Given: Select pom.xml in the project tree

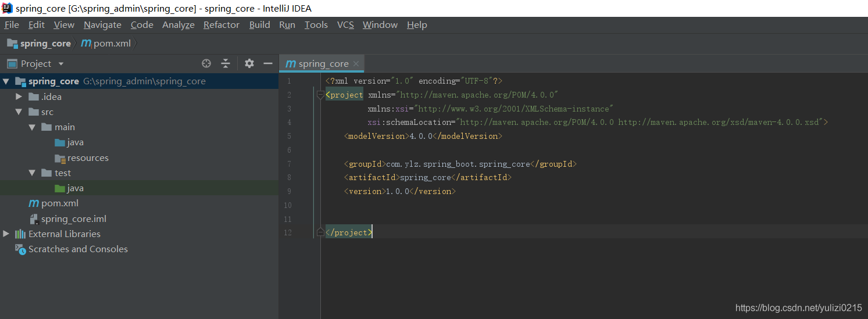Looking at the screenshot, I should tap(60, 203).
